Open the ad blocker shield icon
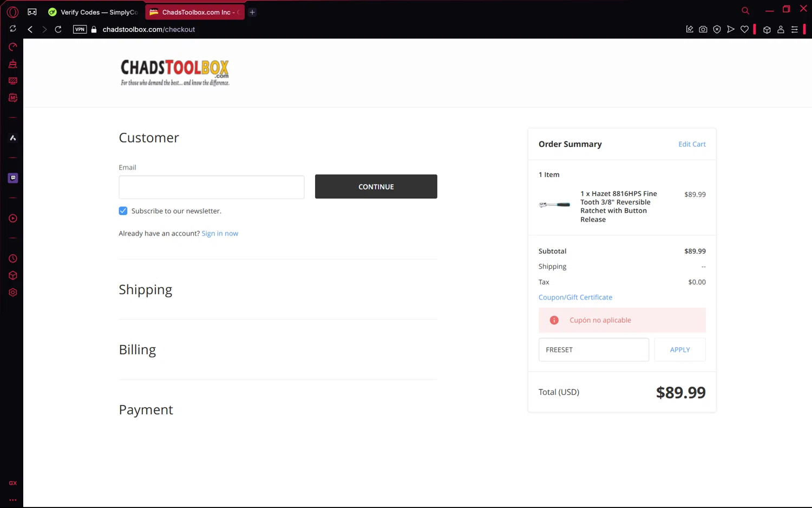The image size is (812, 508). point(717,29)
